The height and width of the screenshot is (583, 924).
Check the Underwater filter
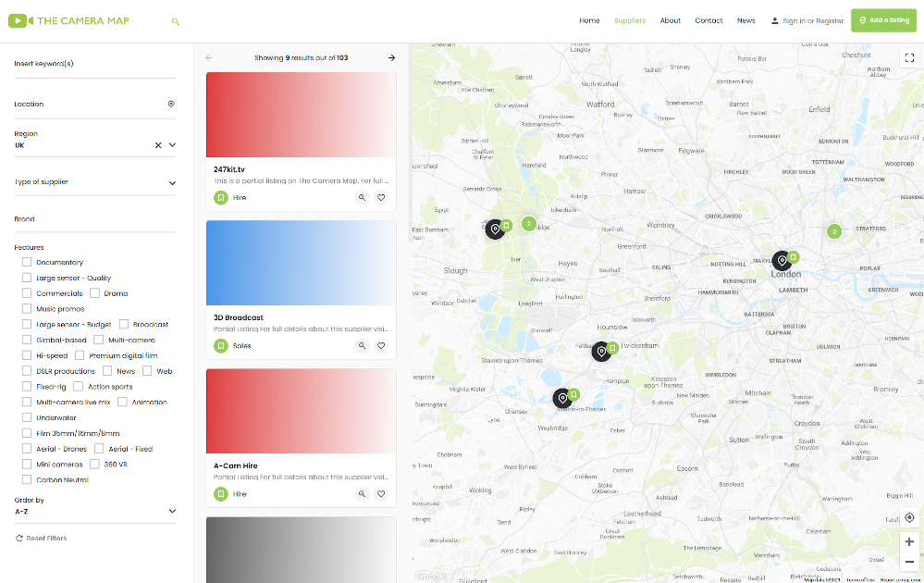[x=27, y=417]
